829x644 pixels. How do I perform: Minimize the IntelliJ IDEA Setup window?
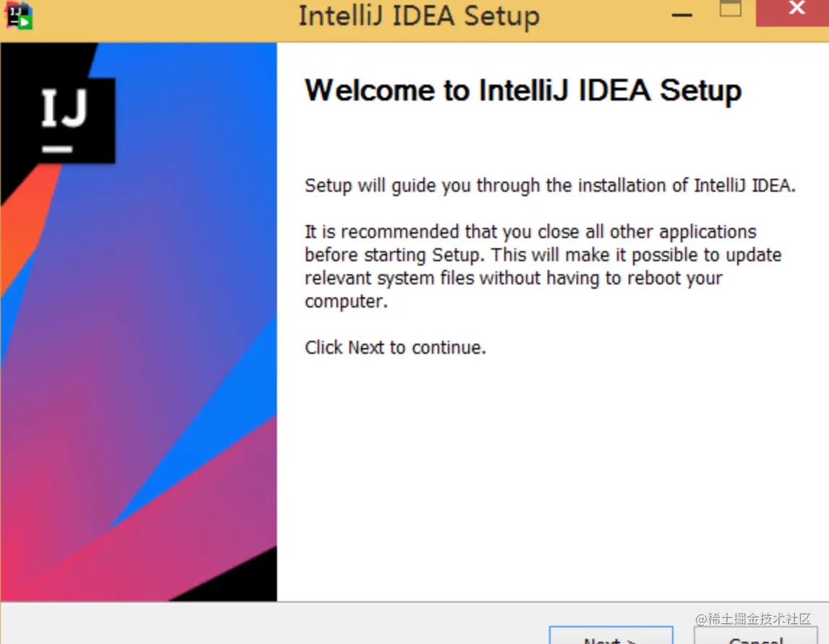(x=681, y=15)
